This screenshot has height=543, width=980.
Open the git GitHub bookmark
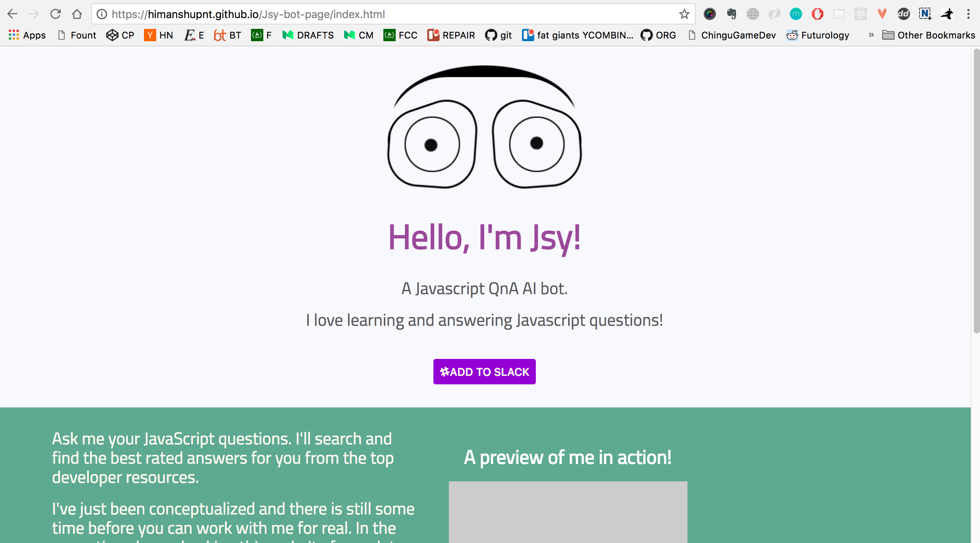pos(498,35)
